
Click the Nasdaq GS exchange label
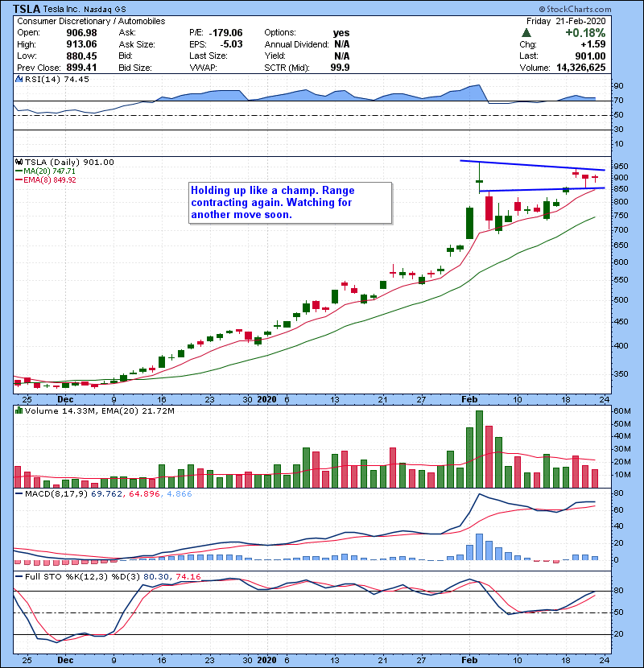(105, 10)
